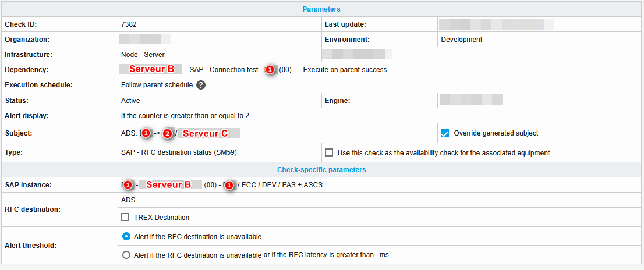This screenshot has width=644, height=270.
Task: Click Serveur B label in the Dependency row
Action: (x=151, y=69)
